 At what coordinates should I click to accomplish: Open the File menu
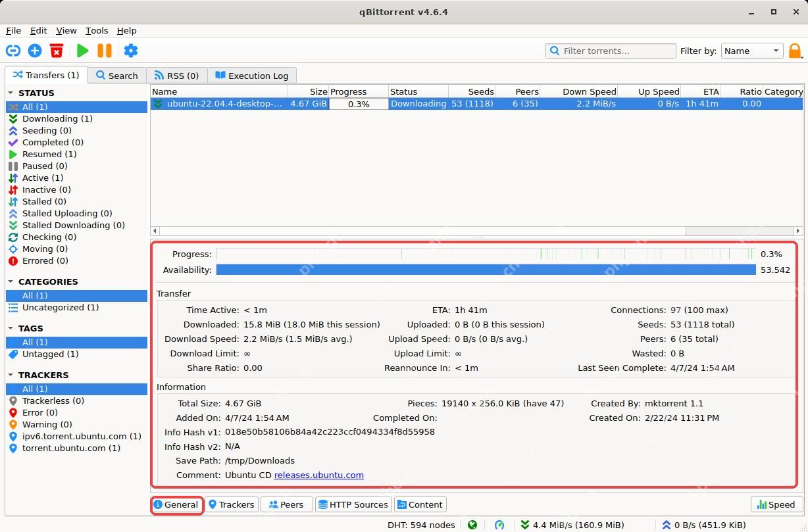pyautogui.click(x=14, y=30)
